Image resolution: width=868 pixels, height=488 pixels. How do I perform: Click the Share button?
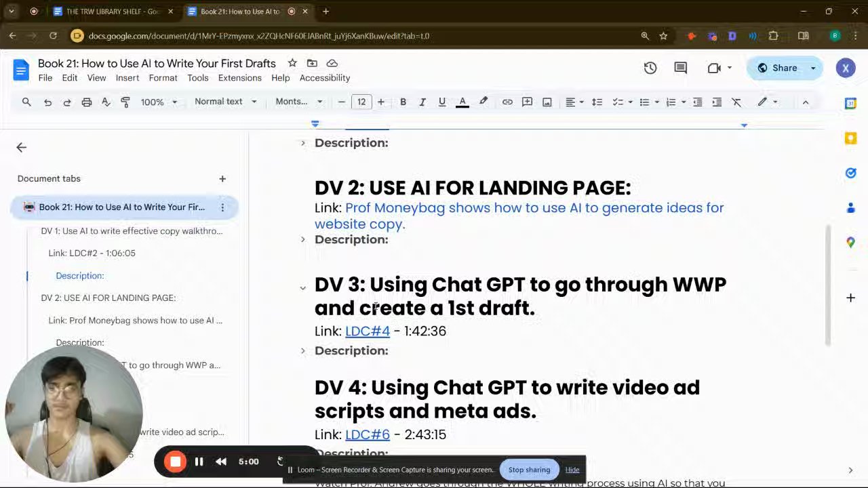(x=777, y=68)
